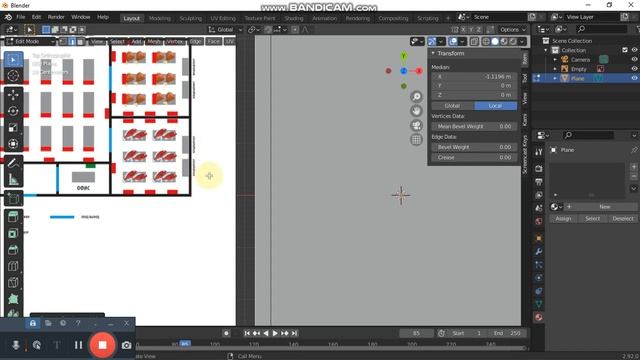Click the Bandicam screenshot camera icon
The height and width of the screenshot is (360, 640).
127,345
